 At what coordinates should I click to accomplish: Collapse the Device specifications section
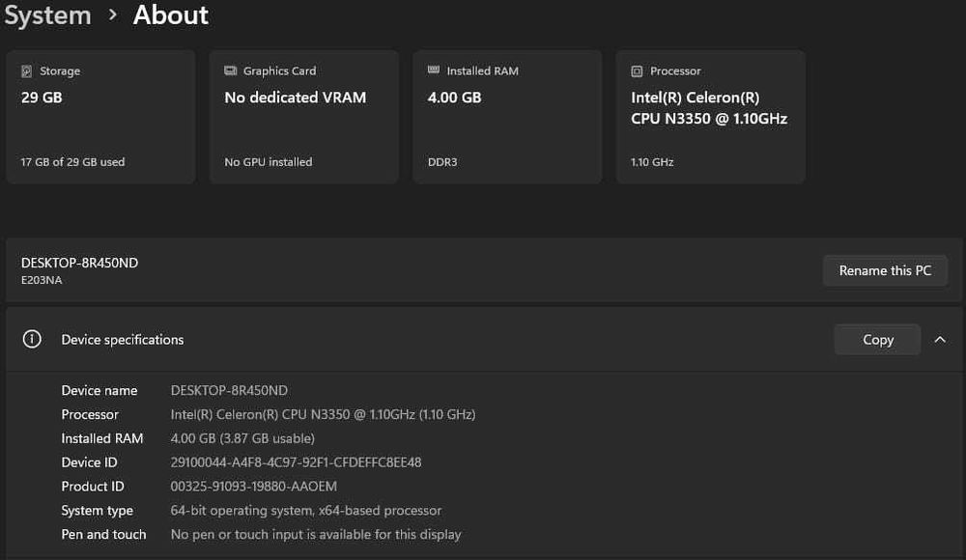pyautogui.click(x=940, y=340)
